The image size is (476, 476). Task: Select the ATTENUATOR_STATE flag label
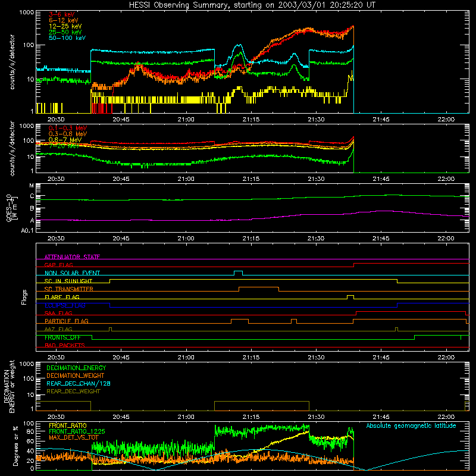click(x=72, y=257)
